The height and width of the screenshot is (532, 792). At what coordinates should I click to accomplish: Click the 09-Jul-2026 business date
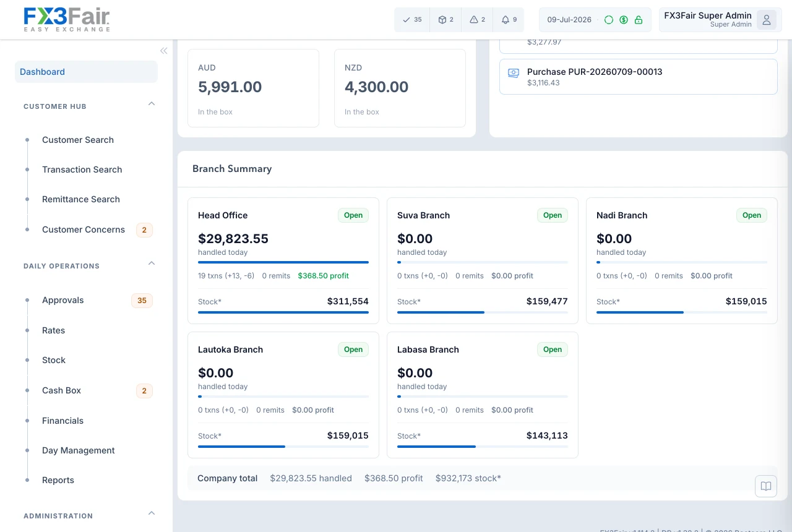pyautogui.click(x=569, y=20)
